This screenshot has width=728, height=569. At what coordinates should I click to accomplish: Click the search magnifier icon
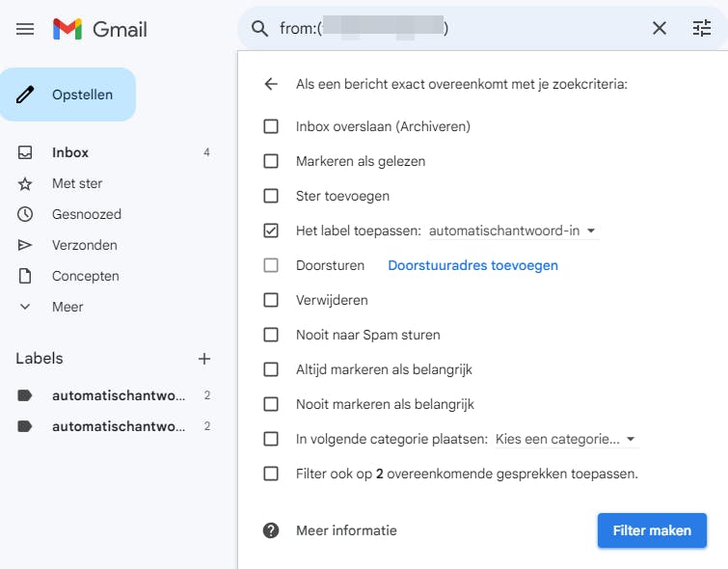pos(259,29)
